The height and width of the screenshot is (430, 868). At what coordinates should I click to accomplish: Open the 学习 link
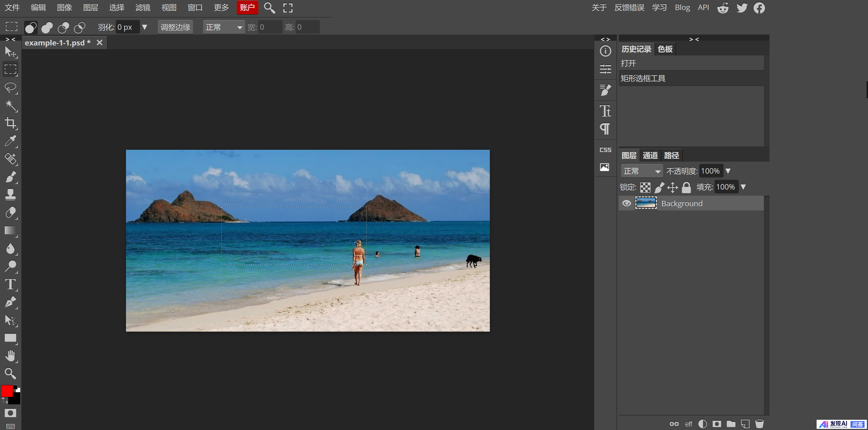(x=659, y=8)
